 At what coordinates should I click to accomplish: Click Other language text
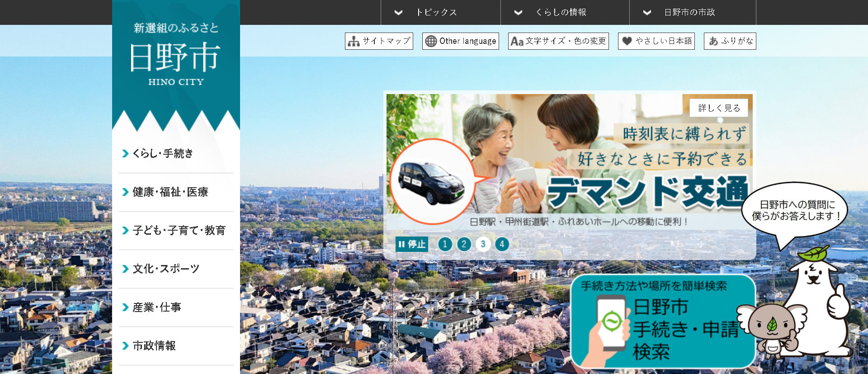pyautogui.click(x=467, y=41)
